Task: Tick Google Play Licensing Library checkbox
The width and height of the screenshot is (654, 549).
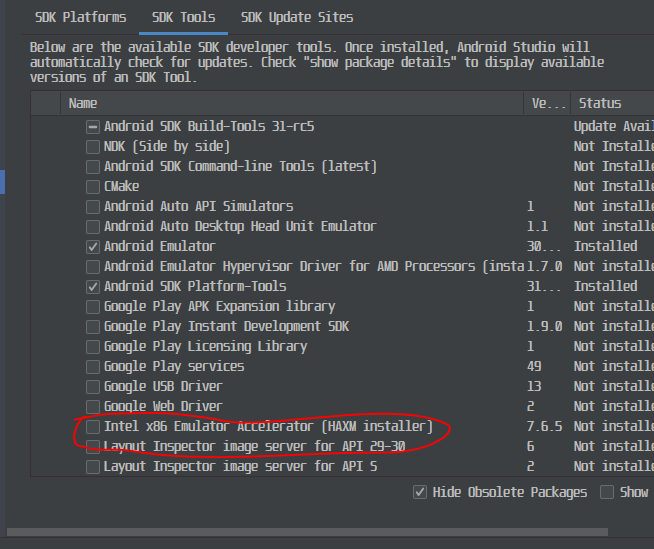Action: 93,347
